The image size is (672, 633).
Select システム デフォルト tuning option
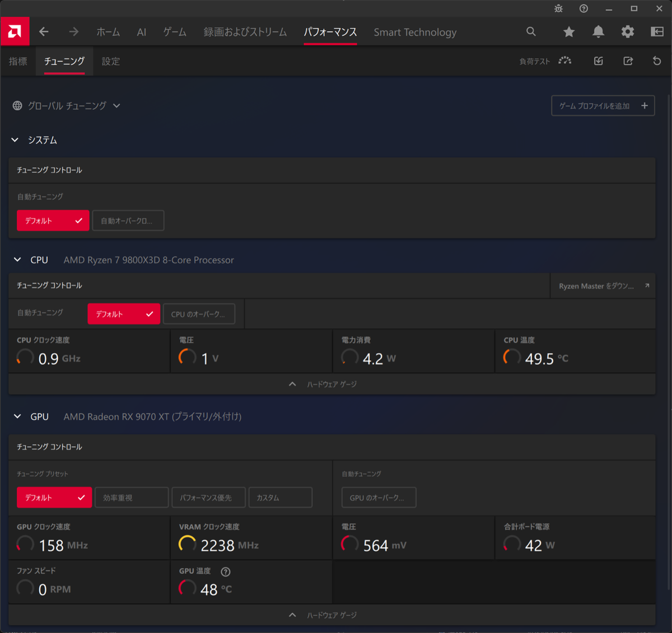click(53, 221)
